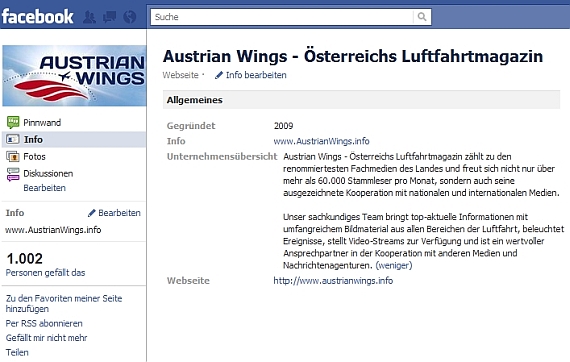This screenshot has width=570, height=362.
Task: Focus the Suche search field
Action: pos(282,17)
